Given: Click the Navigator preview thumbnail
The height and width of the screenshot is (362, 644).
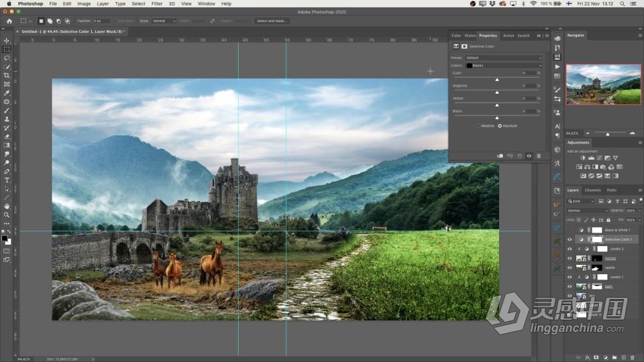Looking at the screenshot, I should (x=603, y=84).
